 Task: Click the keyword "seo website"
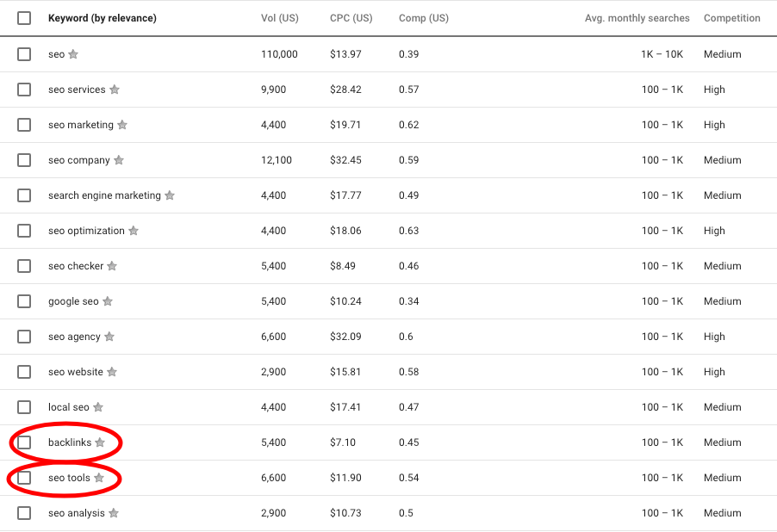(75, 372)
